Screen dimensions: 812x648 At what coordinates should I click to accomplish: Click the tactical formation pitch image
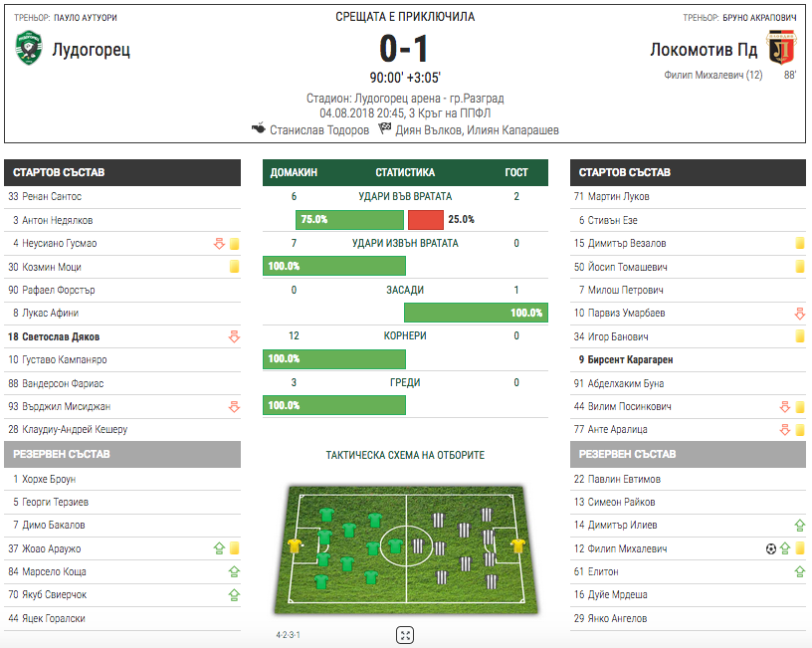click(x=406, y=549)
